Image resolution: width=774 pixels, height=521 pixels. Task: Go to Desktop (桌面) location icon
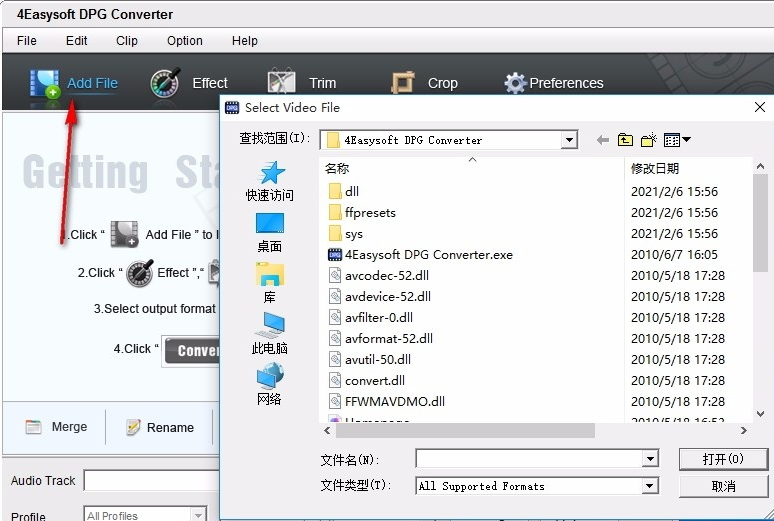pyautogui.click(x=270, y=223)
